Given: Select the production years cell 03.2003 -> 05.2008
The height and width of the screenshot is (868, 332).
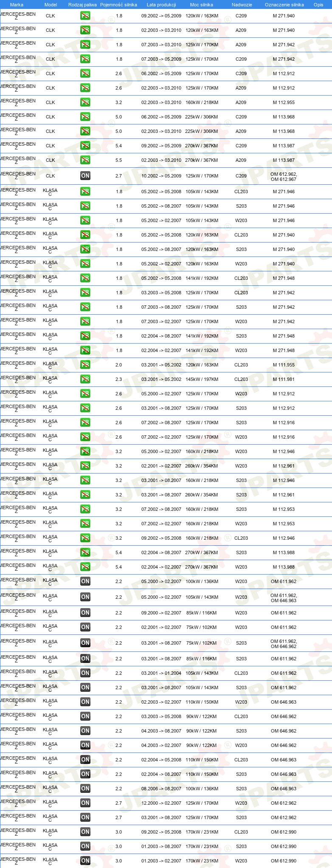Looking at the screenshot, I should 161,716.
